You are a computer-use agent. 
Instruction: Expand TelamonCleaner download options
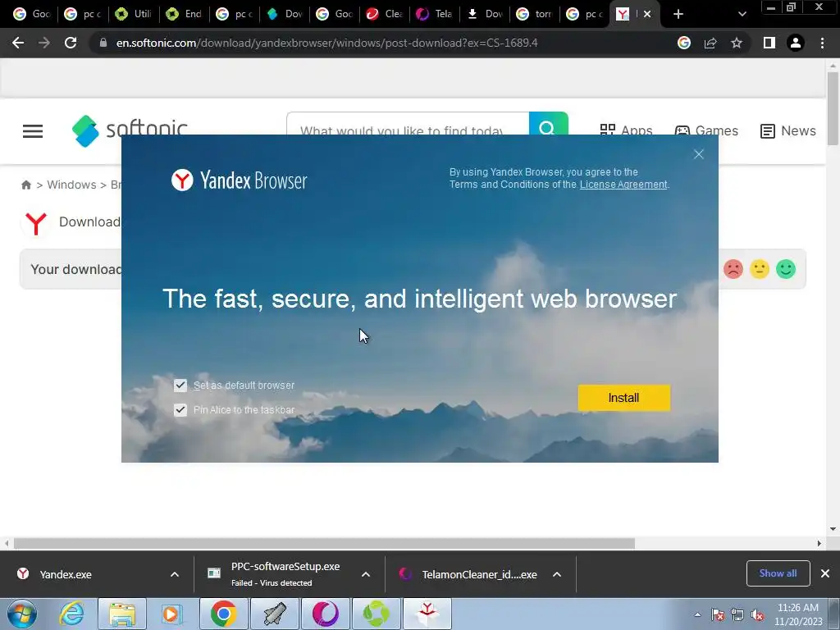pyautogui.click(x=557, y=574)
